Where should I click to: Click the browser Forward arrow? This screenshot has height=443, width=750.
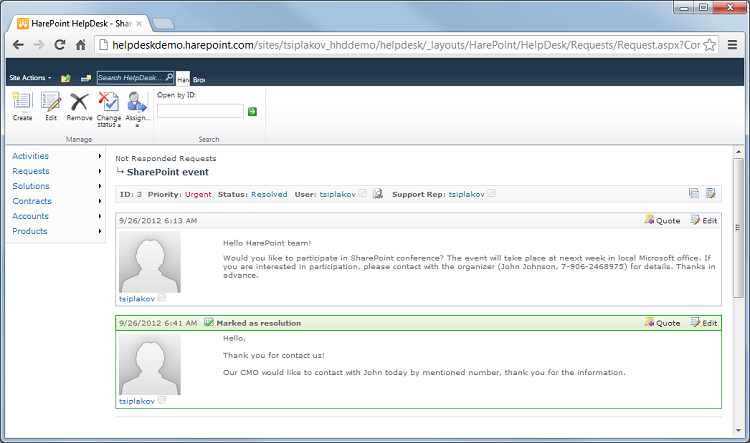point(39,45)
